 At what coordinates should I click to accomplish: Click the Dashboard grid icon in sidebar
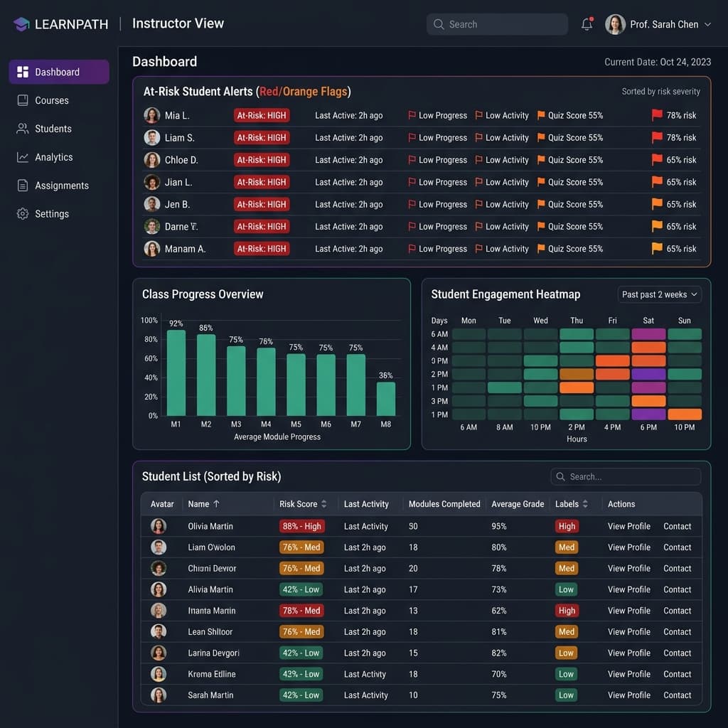[x=23, y=72]
